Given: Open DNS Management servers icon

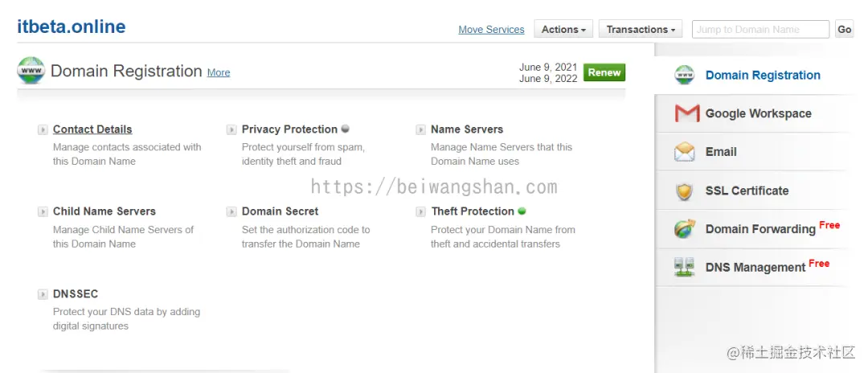Looking at the screenshot, I should click(685, 268).
